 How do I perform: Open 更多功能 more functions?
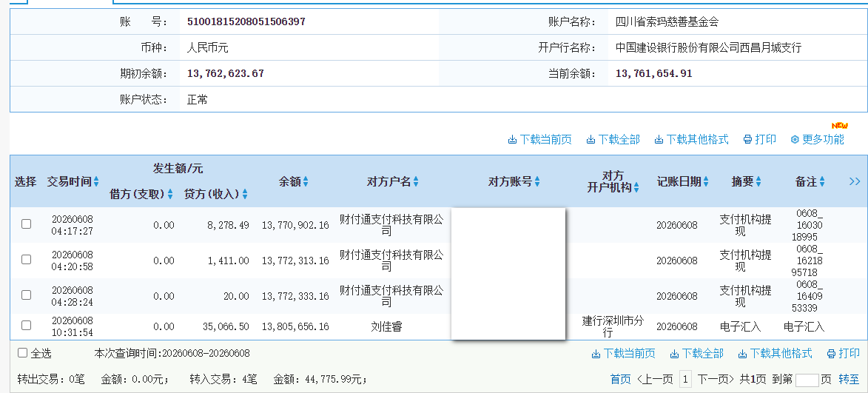pos(817,139)
